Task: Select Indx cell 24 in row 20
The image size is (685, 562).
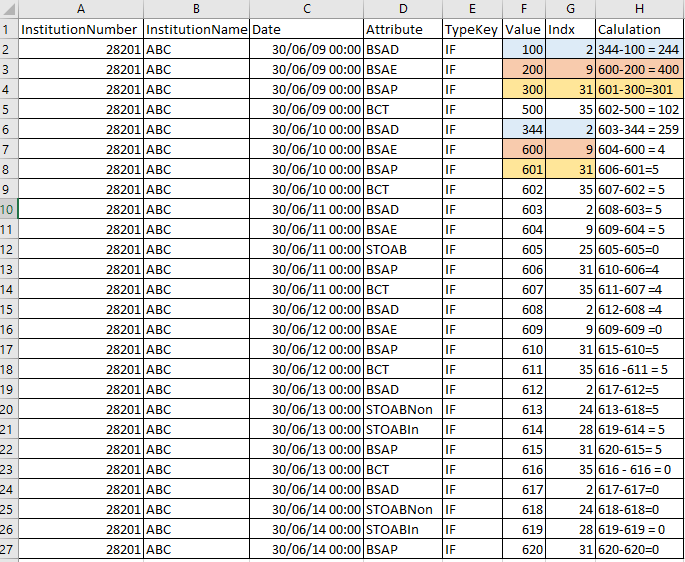Action: tap(570, 409)
